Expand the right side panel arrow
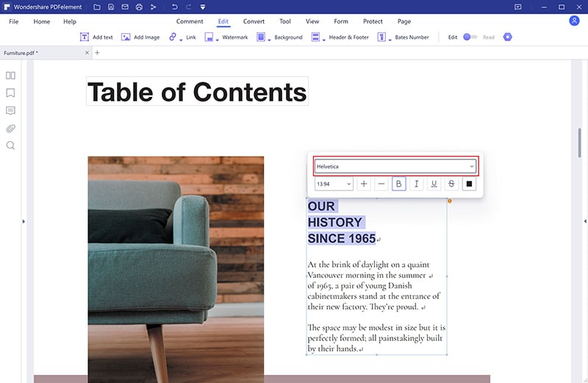The height and width of the screenshot is (383, 588). click(x=585, y=221)
